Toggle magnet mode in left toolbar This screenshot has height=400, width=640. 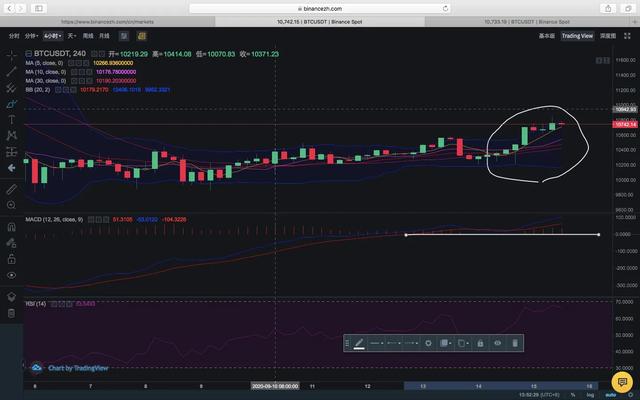point(11,227)
